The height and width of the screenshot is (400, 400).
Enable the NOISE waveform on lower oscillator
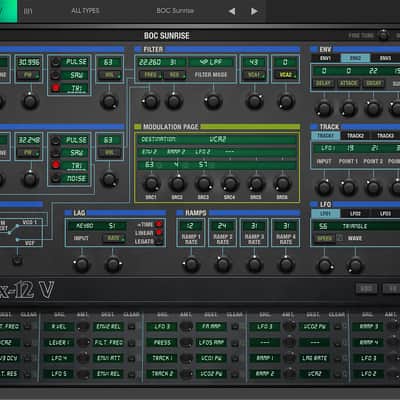pos(56,178)
